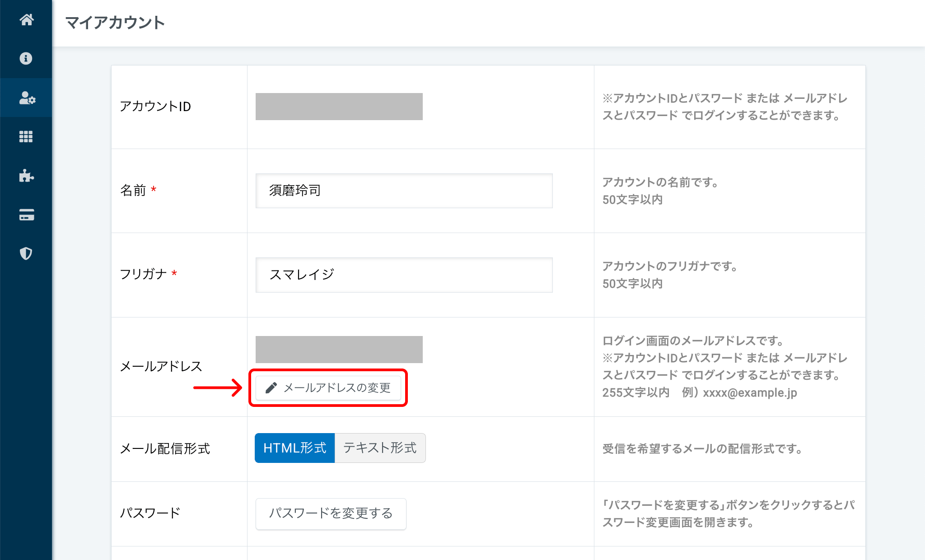The width and height of the screenshot is (925, 560).
Task: Switch to テキスト形式 mail format
Action: (380, 448)
